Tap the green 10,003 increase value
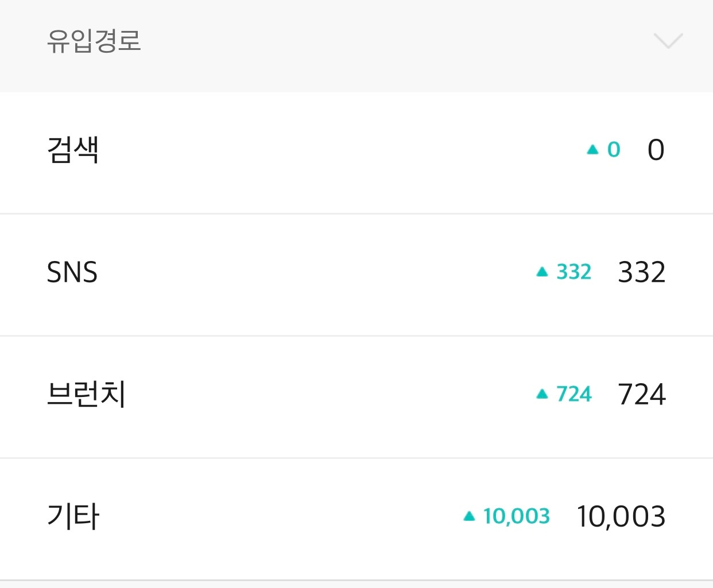 tap(516, 516)
